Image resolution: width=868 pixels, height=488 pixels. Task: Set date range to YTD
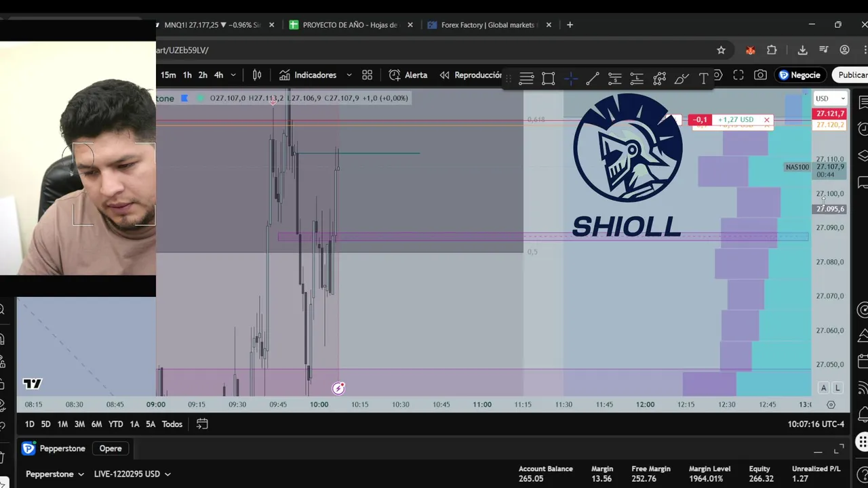point(116,424)
